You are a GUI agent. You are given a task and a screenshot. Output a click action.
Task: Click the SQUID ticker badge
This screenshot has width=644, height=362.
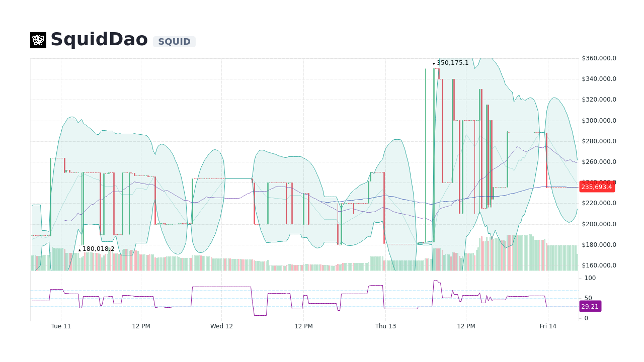174,42
